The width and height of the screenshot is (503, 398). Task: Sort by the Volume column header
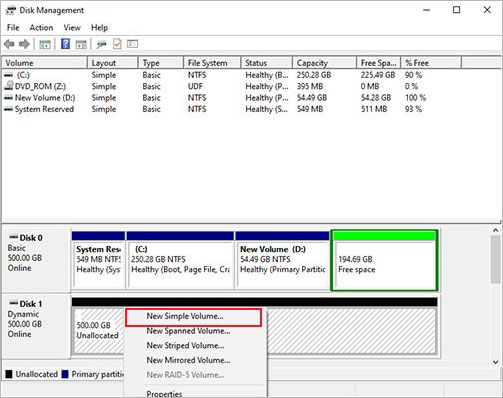coord(45,63)
